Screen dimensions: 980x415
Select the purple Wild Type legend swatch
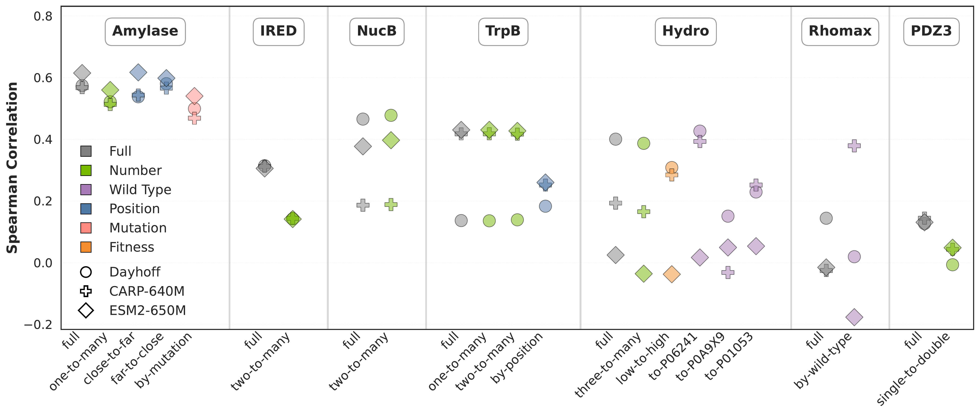click(86, 190)
